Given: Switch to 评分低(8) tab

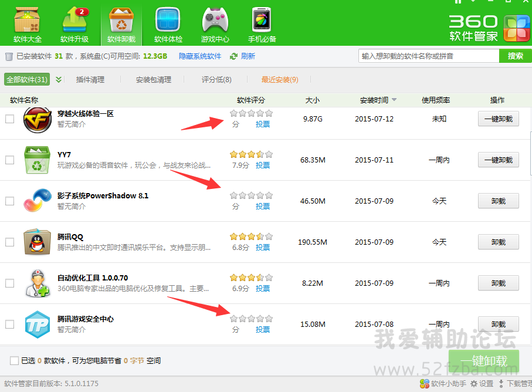Looking at the screenshot, I should tap(216, 80).
